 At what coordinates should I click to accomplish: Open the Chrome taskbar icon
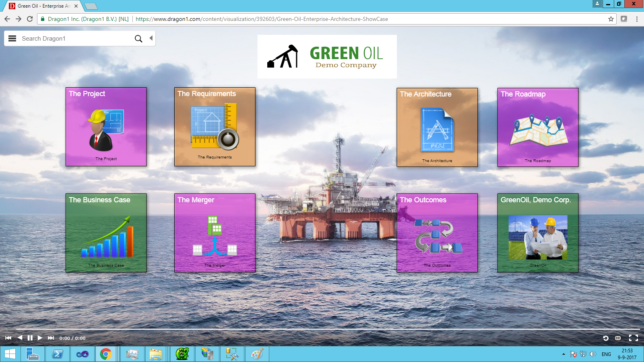pos(106,354)
